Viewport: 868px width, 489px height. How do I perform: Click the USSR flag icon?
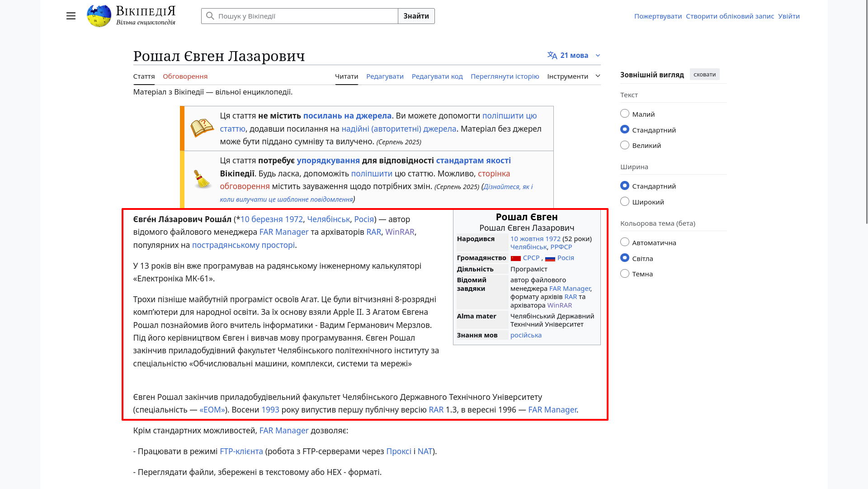516,258
